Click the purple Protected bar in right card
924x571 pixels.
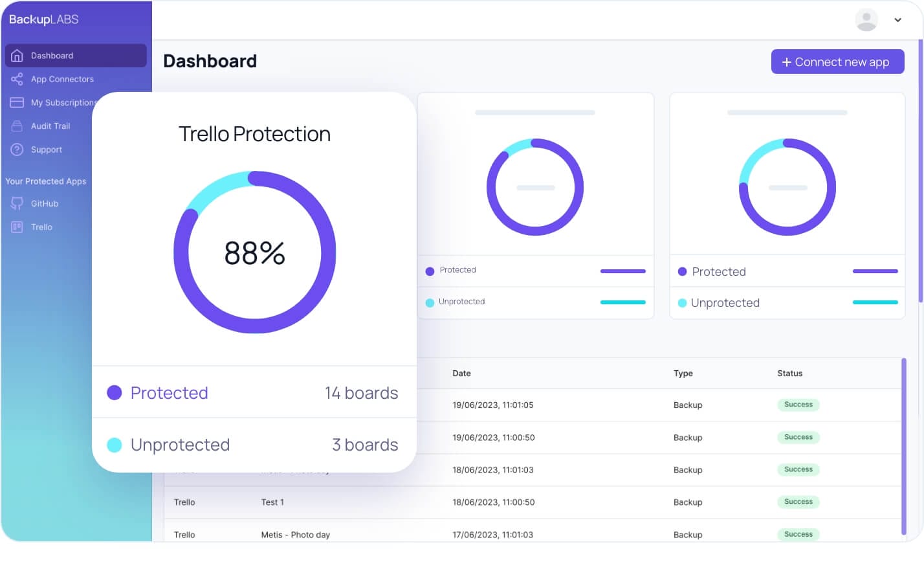coord(875,271)
